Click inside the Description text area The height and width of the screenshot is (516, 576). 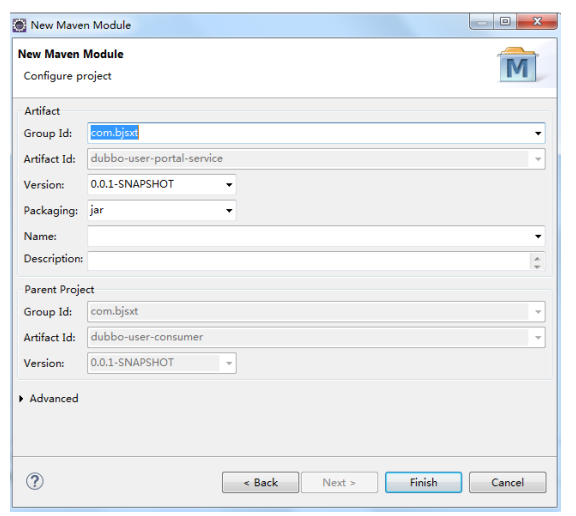(309, 261)
